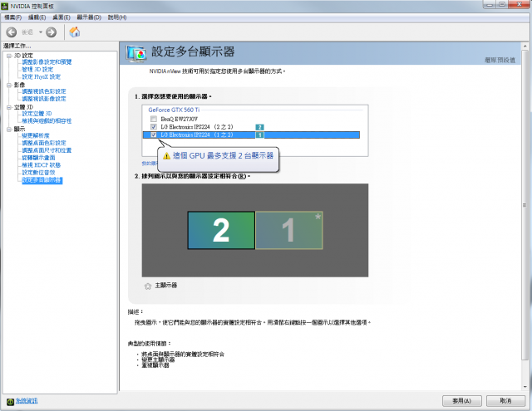Click the 顯示 group label in the tree
Image resolution: width=532 pixels, height=411 pixels.
click(19, 129)
